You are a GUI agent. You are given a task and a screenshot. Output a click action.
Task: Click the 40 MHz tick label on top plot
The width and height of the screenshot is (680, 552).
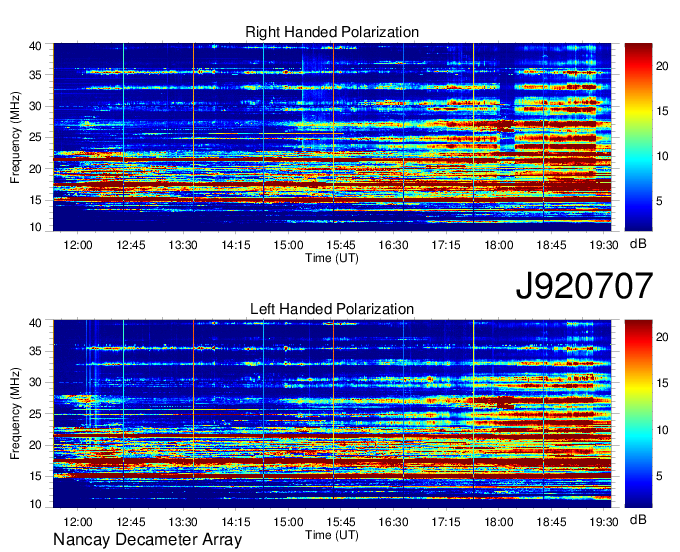(x=35, y=46)
